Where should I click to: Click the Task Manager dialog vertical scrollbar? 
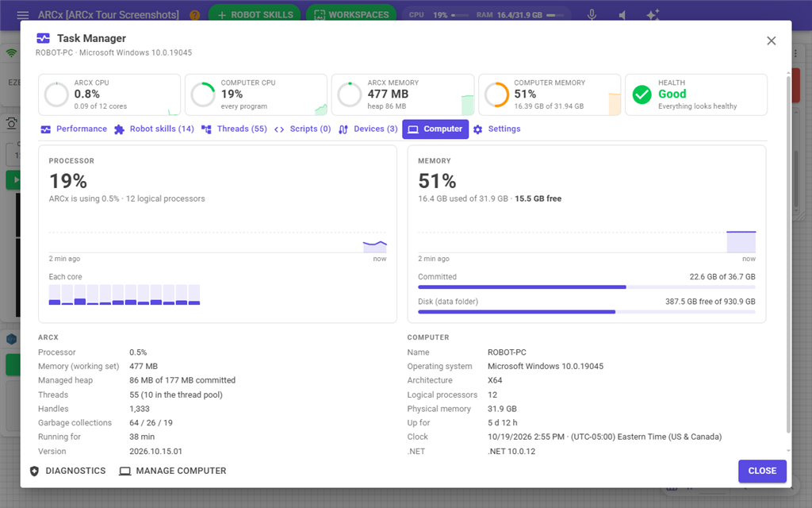pos(788,254)
